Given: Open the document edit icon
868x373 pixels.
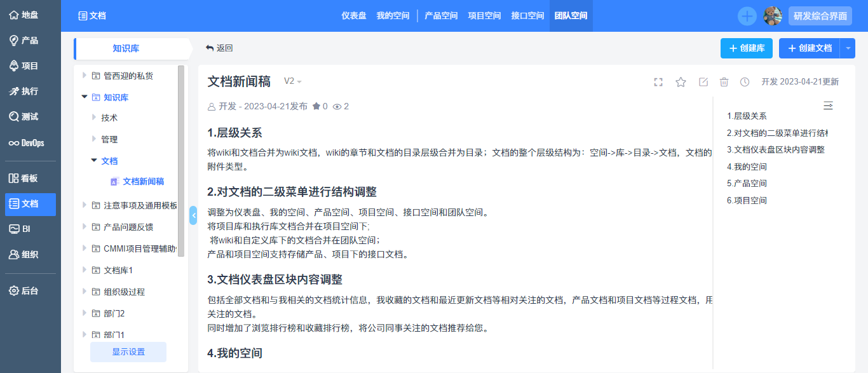Looking at the screenshot, I should pyautogui.click(x=703, y=82).
